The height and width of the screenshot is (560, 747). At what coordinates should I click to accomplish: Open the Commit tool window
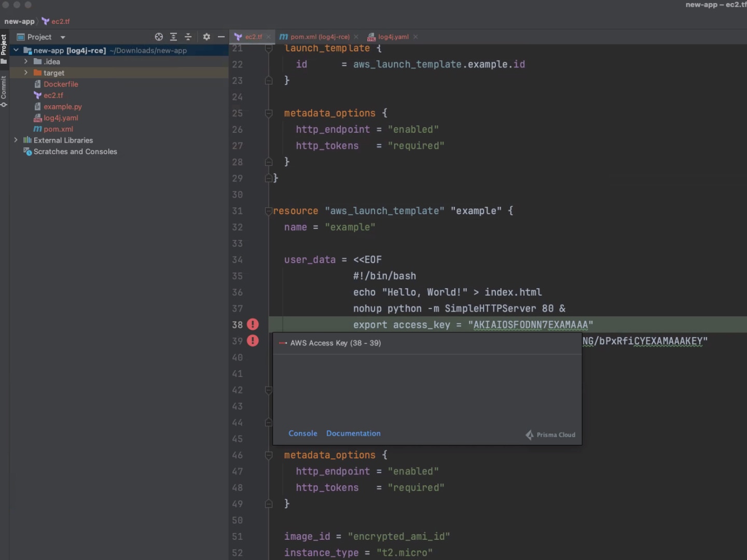(4, 90)
